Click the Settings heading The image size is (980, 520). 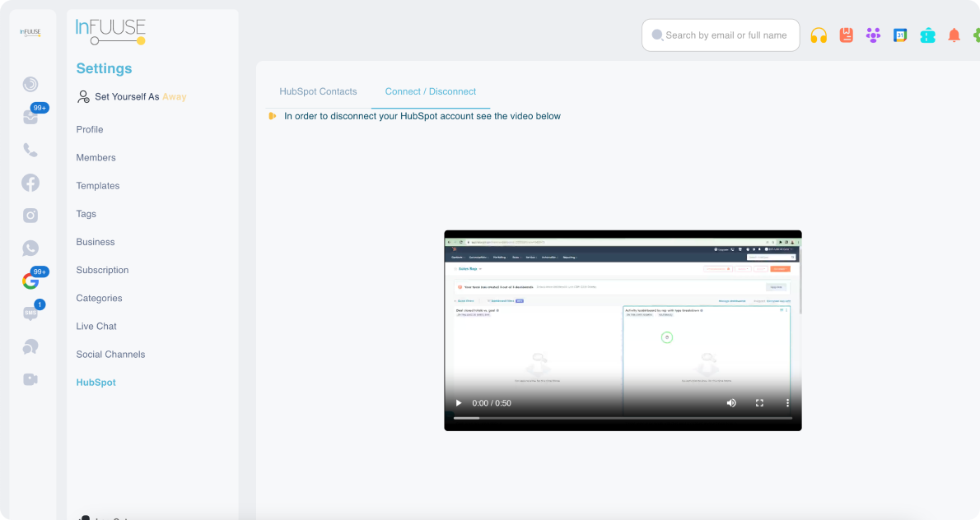(x=105, y=68)
